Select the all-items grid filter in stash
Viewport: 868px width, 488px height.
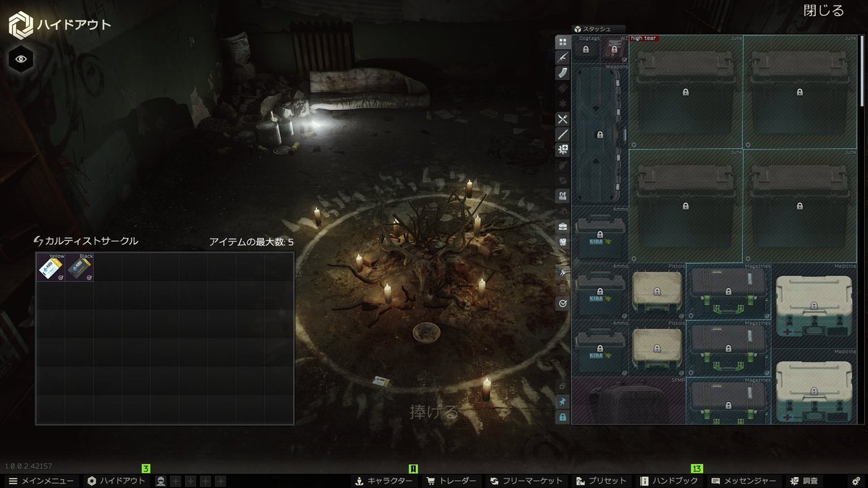[x=562, y=42]
